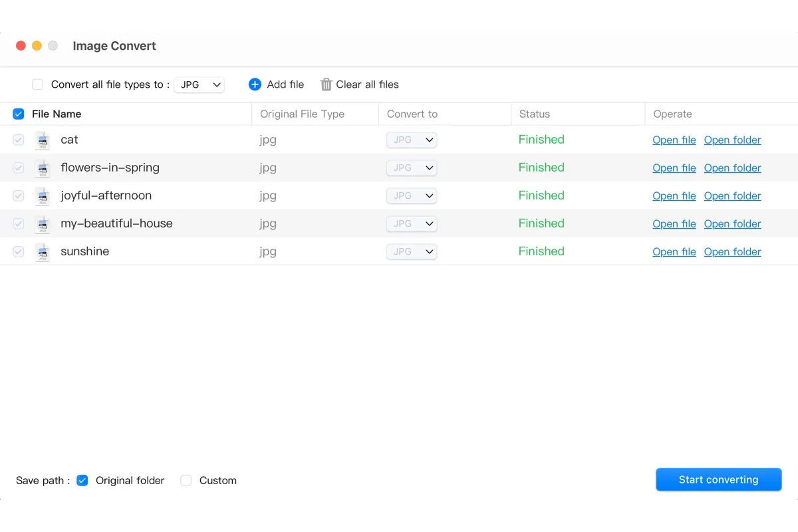This screenshot has width=798, height=532.
Task: Select the my-beautiful-house row checkbox
Action: [x=19, y=224]
